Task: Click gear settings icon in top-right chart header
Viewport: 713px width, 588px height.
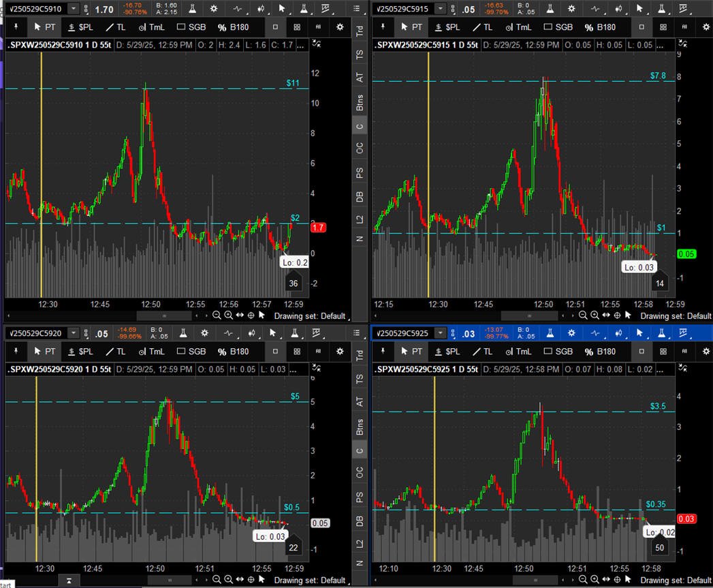Action: coord(571,8)
